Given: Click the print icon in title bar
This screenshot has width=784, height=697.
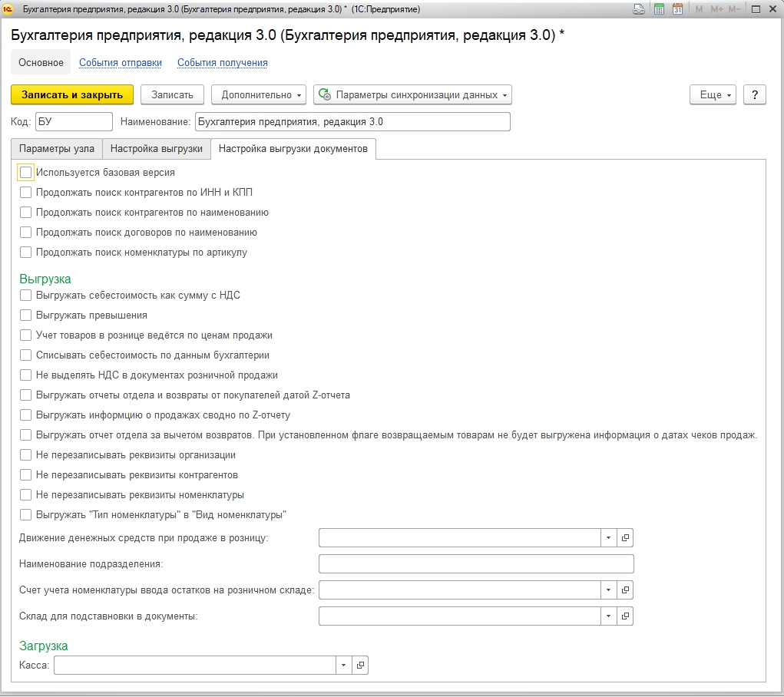Looking at the screenshot, I should tap(638, 9).
